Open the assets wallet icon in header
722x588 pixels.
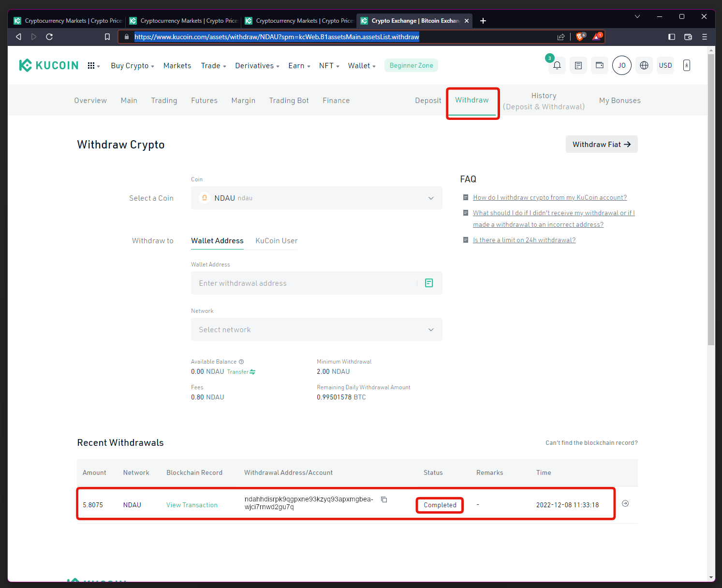tap(600, 65)
